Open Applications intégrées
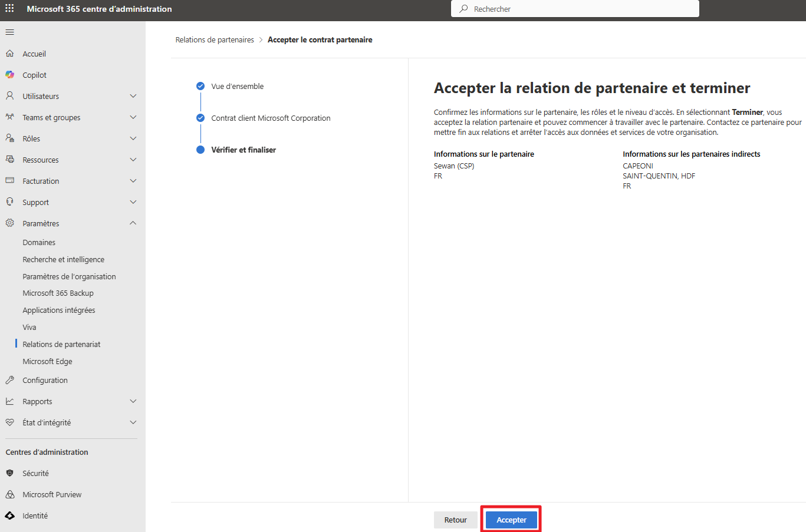 click(59, 310)
